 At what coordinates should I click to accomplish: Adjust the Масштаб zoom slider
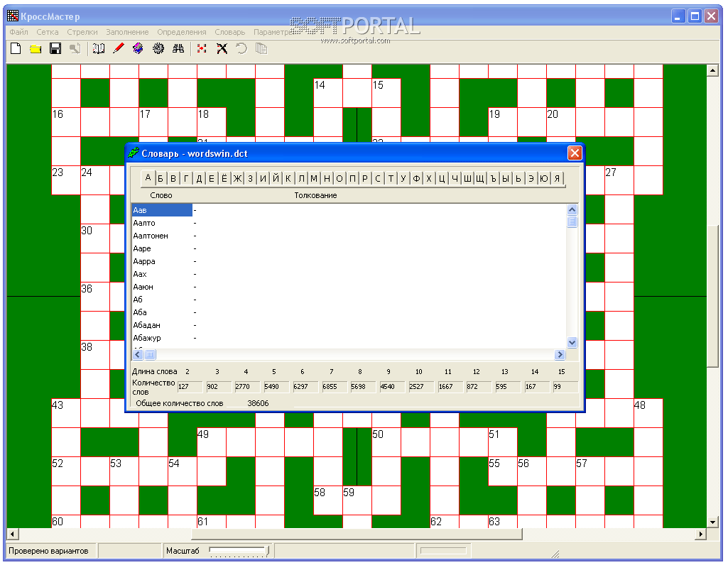pos(239,551)
